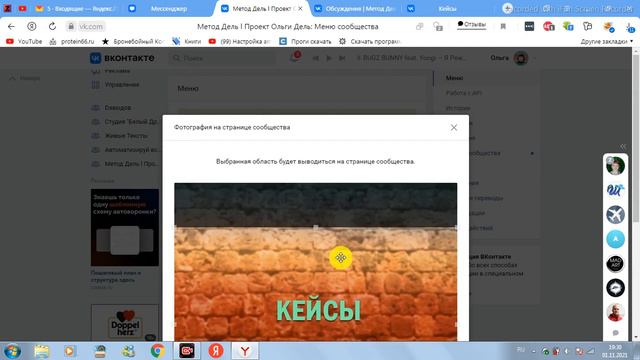Viewport: 640px width, 360px height.
Task: Play the VK music track
Action: point(329,58)
